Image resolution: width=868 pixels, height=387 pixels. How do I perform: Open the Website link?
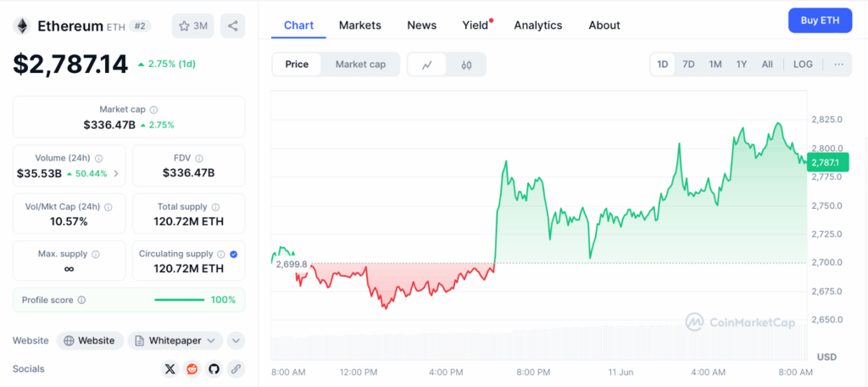91,340
